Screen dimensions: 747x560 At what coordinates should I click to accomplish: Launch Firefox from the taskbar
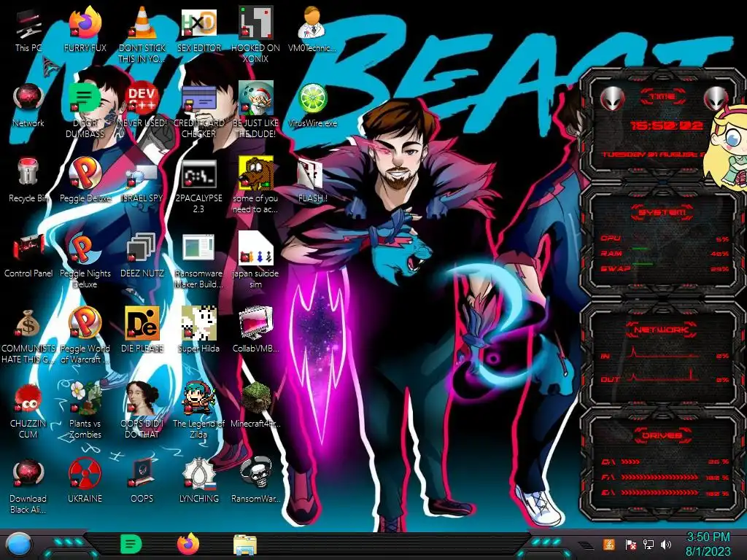tap(187, 544)
